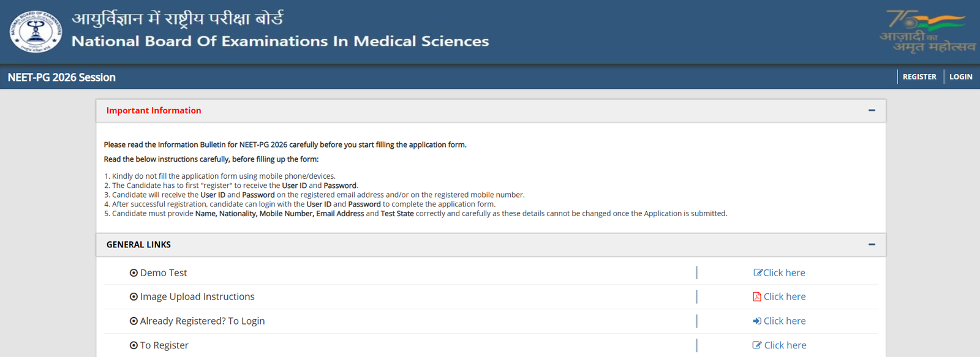Click the Important Information panel header

pyautogui.click(x=491, y=111)
